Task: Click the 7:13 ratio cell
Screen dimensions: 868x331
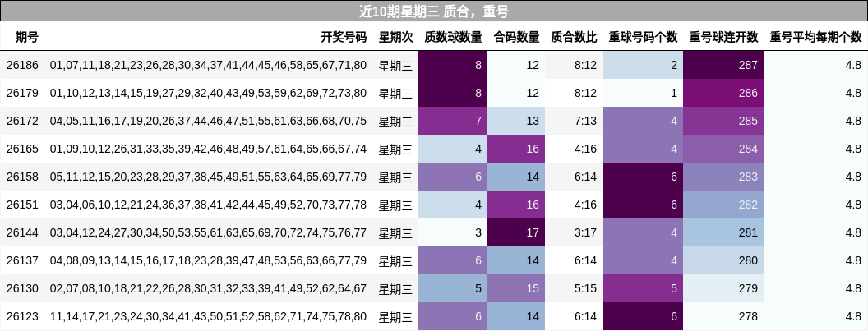Action: click(x=574, y=122)
